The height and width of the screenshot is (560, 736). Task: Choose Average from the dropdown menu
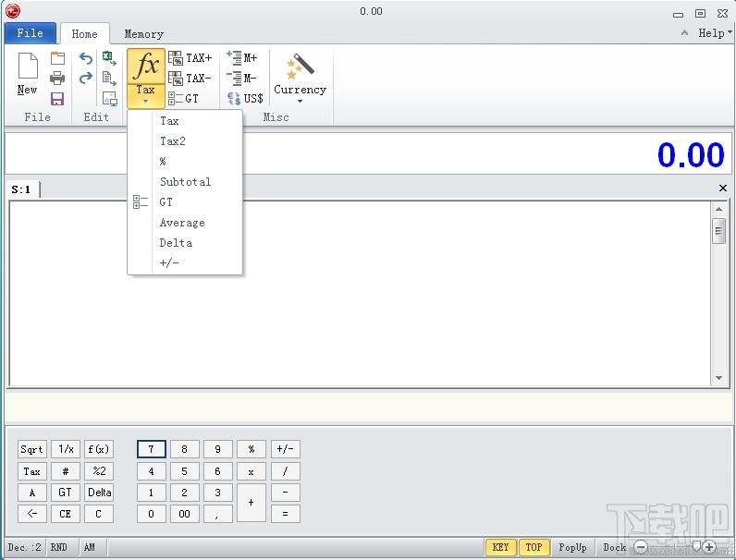click(185, 223)
